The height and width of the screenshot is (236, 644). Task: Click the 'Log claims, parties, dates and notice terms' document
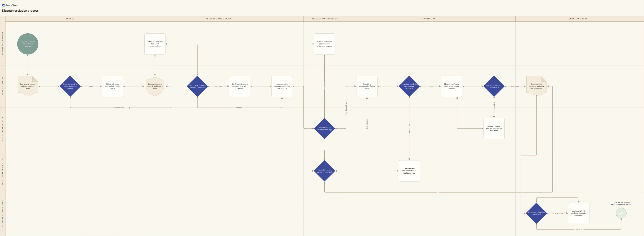28,86
